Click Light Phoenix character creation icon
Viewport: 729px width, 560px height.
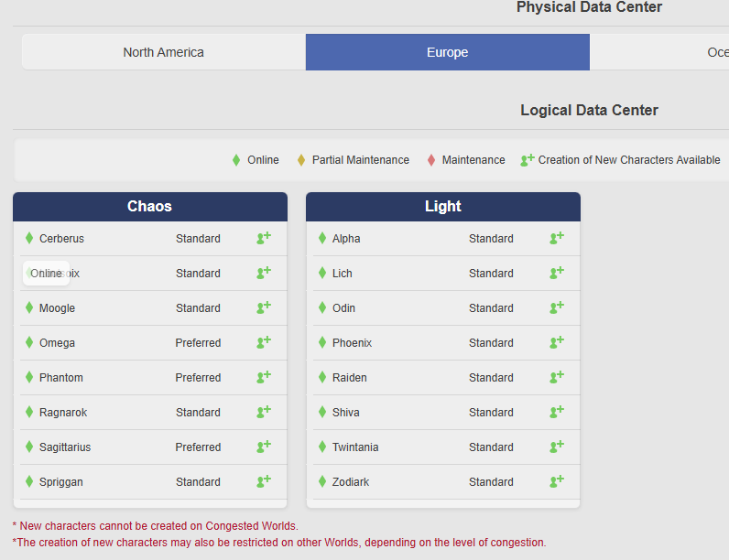(557, 342)
